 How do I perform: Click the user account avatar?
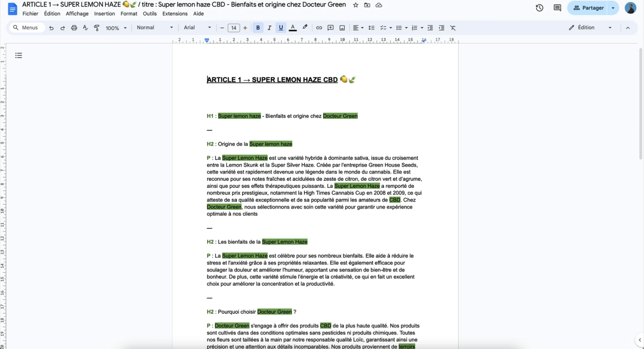coord(631,8)
